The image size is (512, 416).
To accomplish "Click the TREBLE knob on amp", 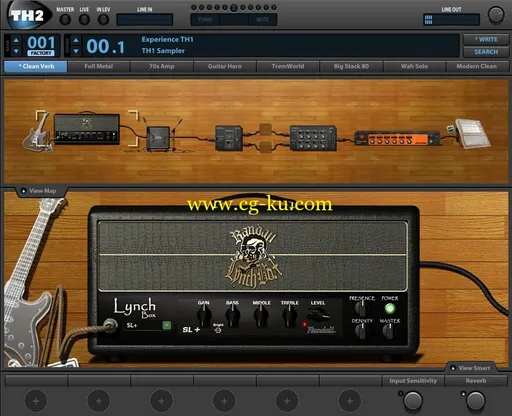I will coord(289,316).
